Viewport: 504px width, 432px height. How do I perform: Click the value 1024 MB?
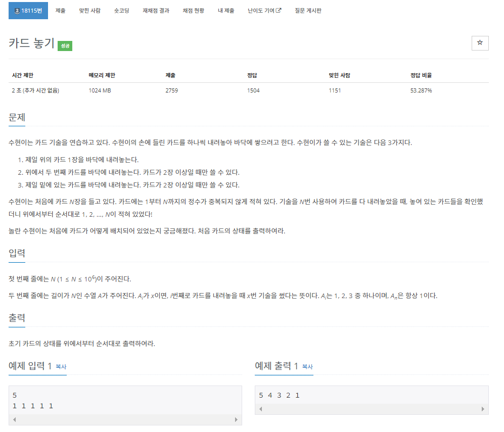(100, 90)
